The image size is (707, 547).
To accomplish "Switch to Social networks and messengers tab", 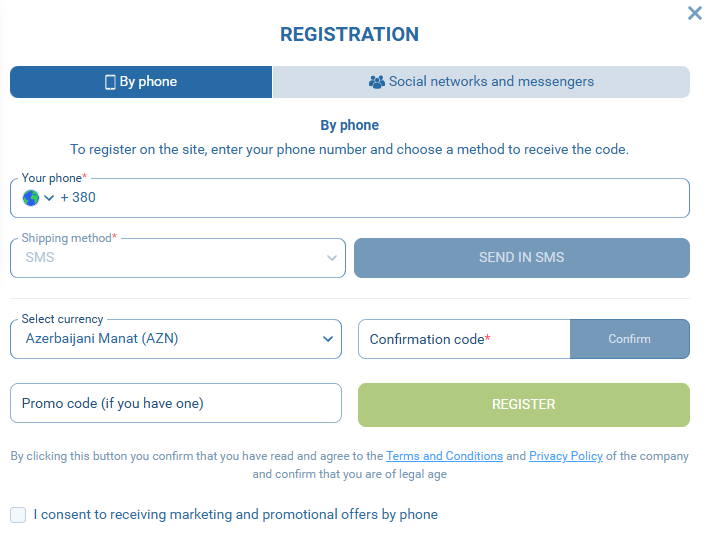I will click(x=481, y=82).
